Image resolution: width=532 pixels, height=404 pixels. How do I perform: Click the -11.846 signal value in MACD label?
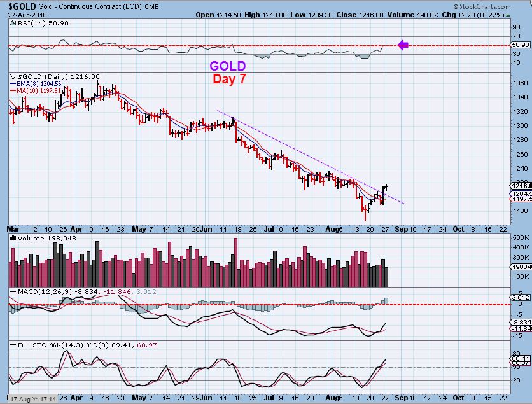118,292
